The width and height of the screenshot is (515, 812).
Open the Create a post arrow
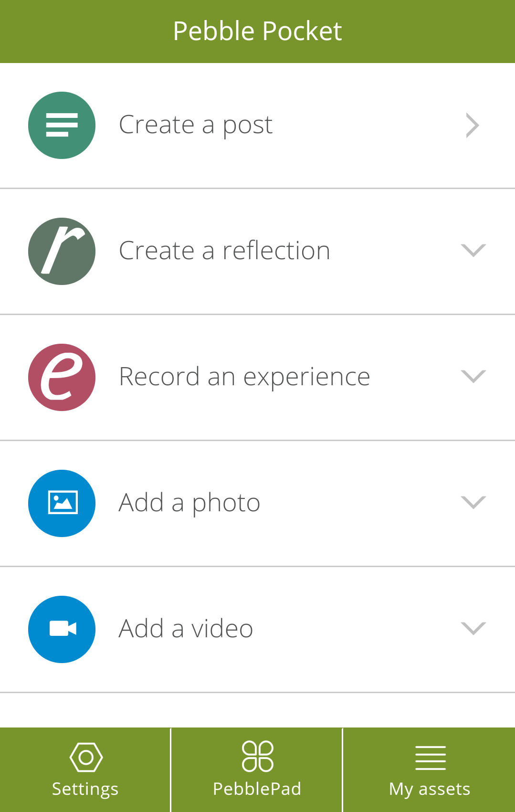click(472, 126)
